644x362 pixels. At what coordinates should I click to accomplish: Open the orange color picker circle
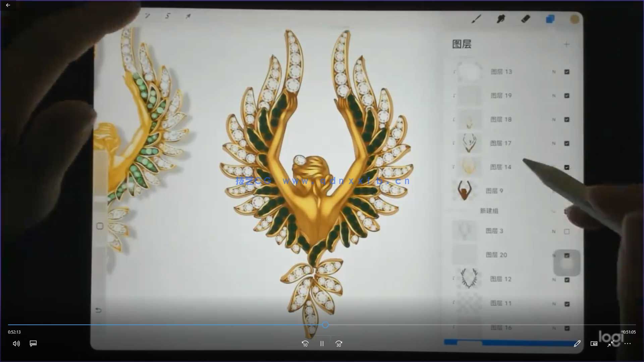(x=575, y=19)
